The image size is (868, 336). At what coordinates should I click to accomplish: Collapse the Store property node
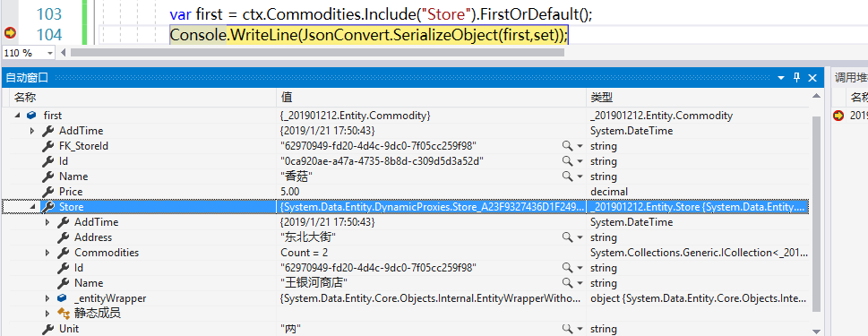pyautogui.click(x=32, y=207)
